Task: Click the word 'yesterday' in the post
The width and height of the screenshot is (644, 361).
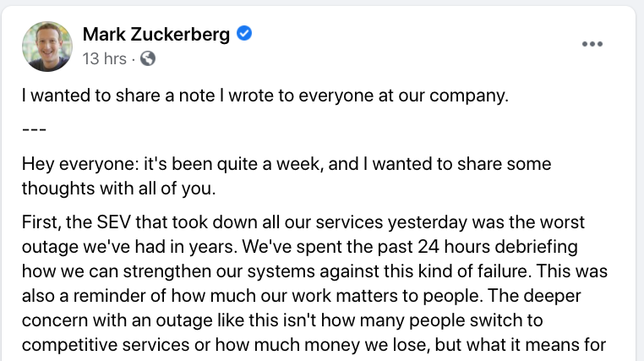Action: (x=428, y=223)
